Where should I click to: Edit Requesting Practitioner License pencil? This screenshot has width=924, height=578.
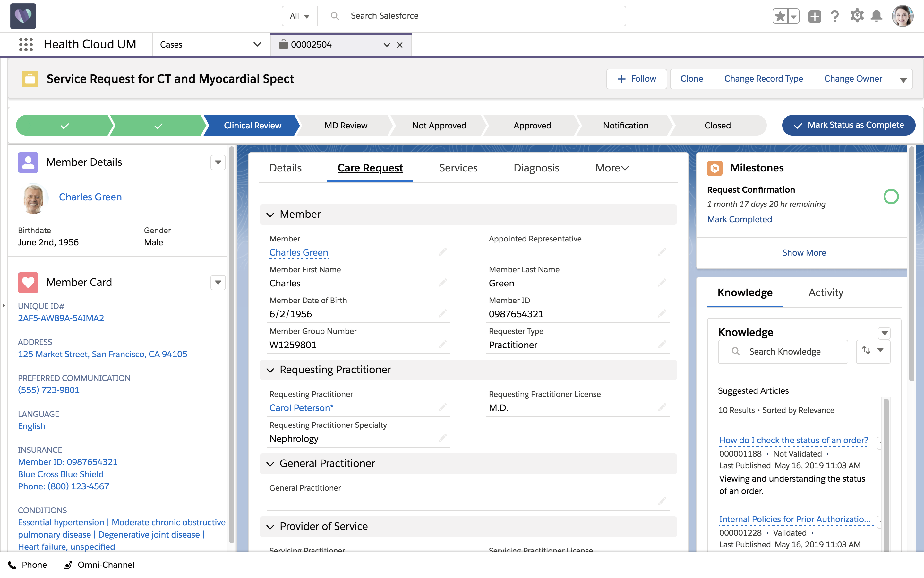click(x=662, y=407)
